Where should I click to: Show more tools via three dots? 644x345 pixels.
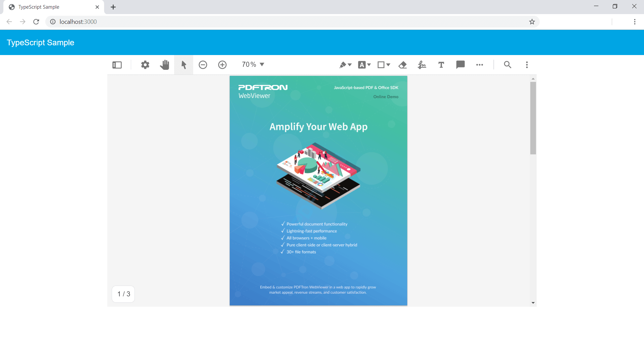(x=480, y=65)
